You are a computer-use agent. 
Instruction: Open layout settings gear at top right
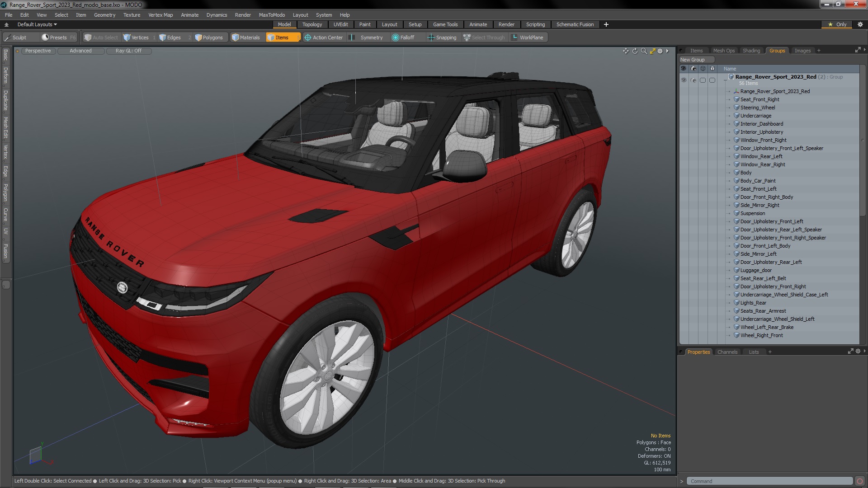[x=860, y=24]
